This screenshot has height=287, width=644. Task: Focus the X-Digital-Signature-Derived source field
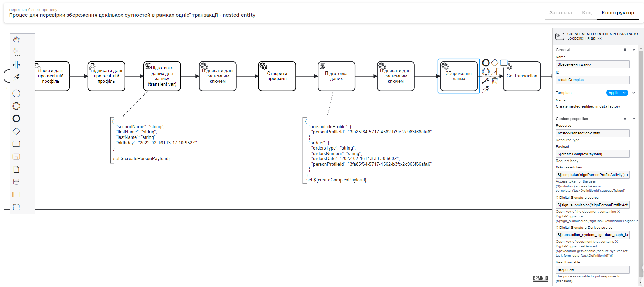click(x=592, y=235)
